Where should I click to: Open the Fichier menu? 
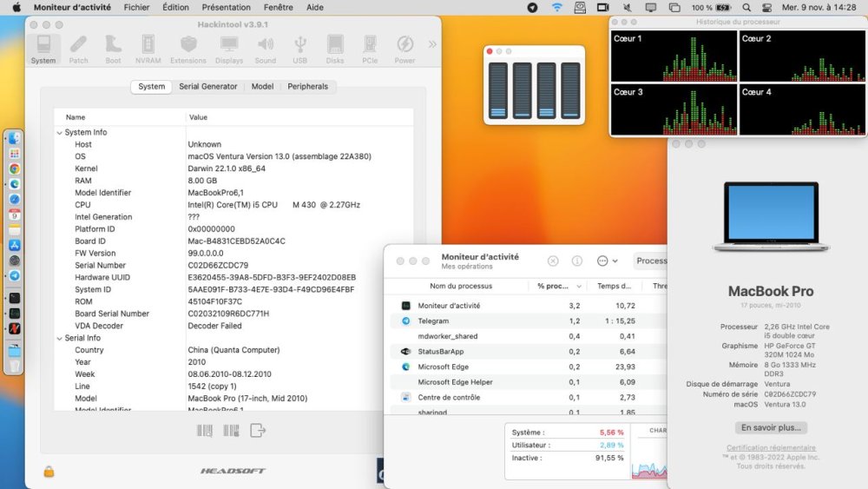tap(137, 7)
